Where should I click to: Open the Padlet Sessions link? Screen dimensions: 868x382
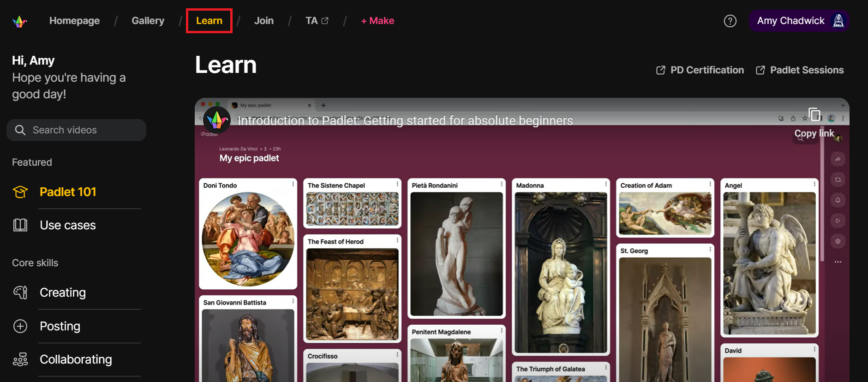(x=800, y=70)
